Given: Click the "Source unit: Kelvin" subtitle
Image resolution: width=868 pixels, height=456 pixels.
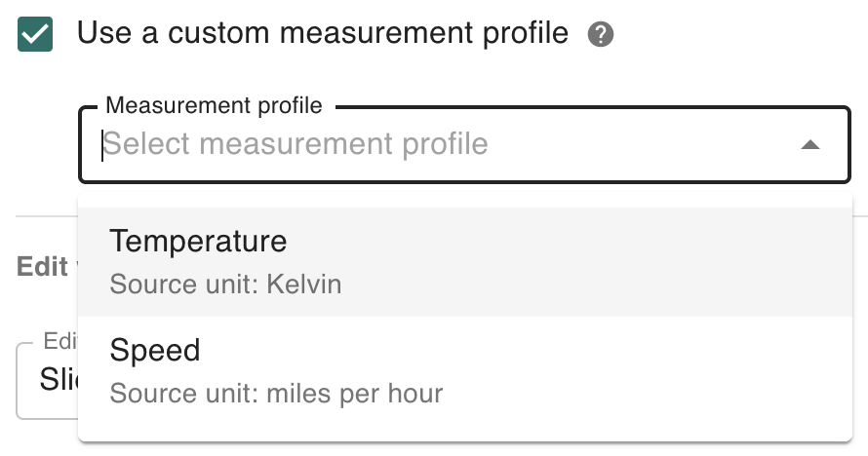Looking at the screenshot, I should pos(225,285).
